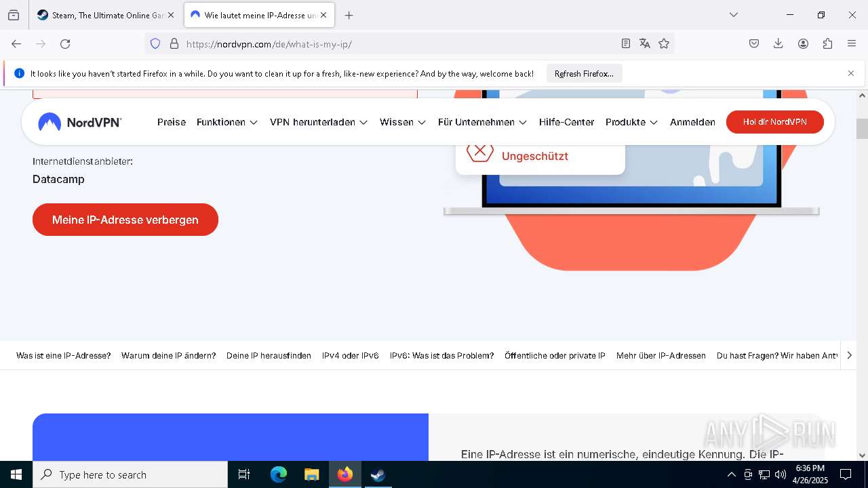
Task: List all tabs dropdown arrow
Action: click(x=733, y=15)
